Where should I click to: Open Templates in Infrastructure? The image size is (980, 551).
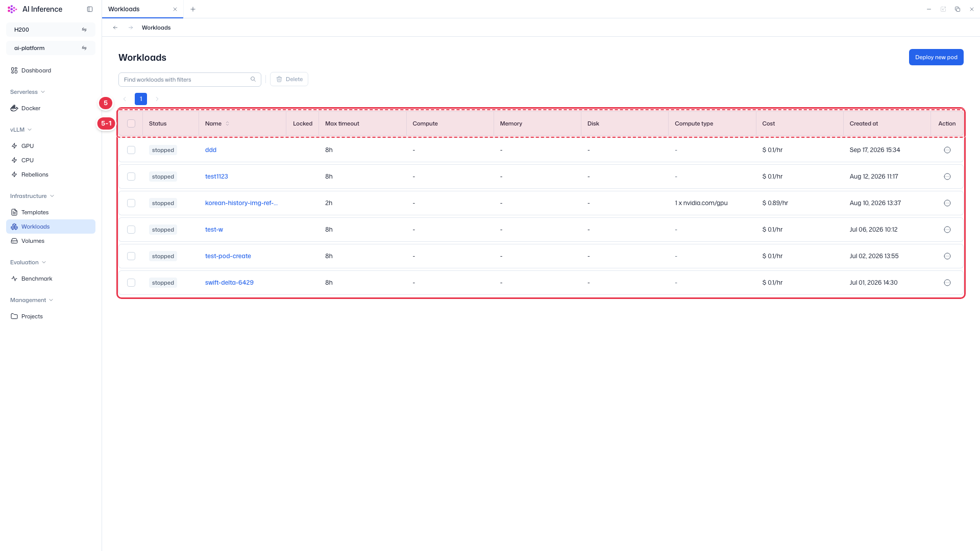click(x=51, y=212)
